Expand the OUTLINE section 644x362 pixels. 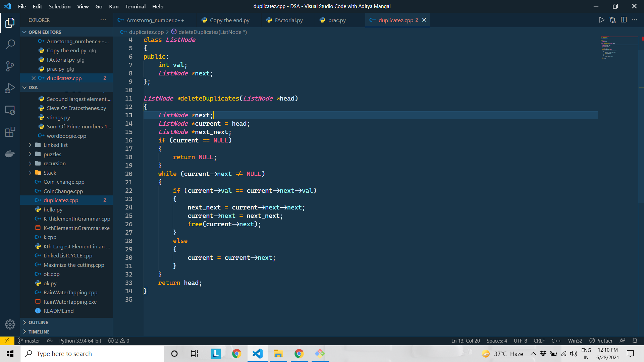point(38,322)
